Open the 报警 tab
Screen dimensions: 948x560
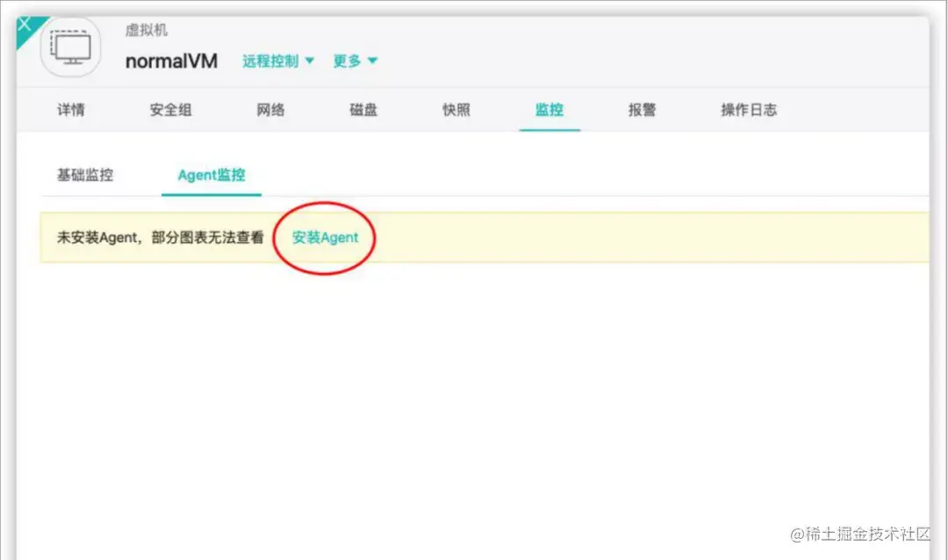tap(642, 110)
